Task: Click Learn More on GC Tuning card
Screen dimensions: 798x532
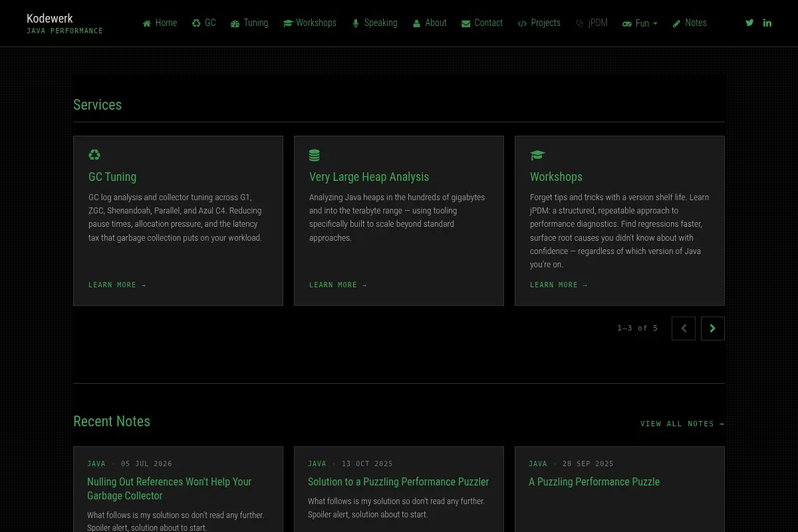Action: [x=117, y=285]
